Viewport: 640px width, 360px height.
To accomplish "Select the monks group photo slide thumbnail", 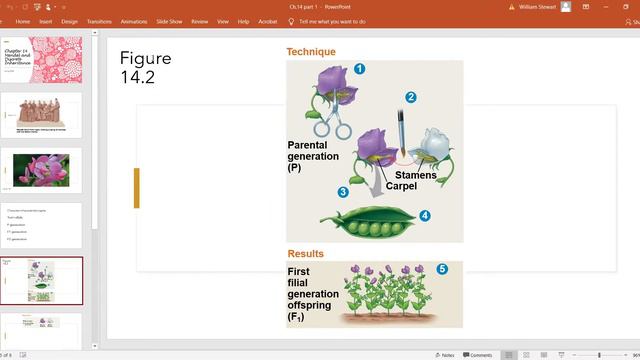I will click(41, 115).
